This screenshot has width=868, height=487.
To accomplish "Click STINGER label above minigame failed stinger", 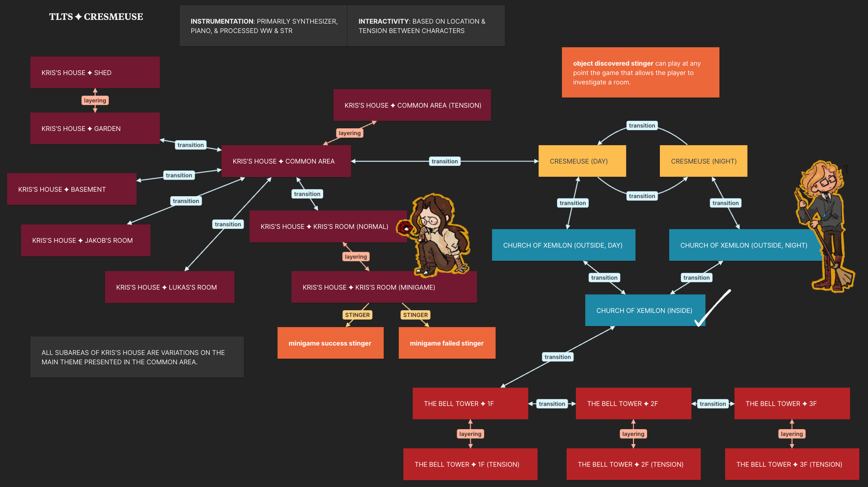I will 415,315.
